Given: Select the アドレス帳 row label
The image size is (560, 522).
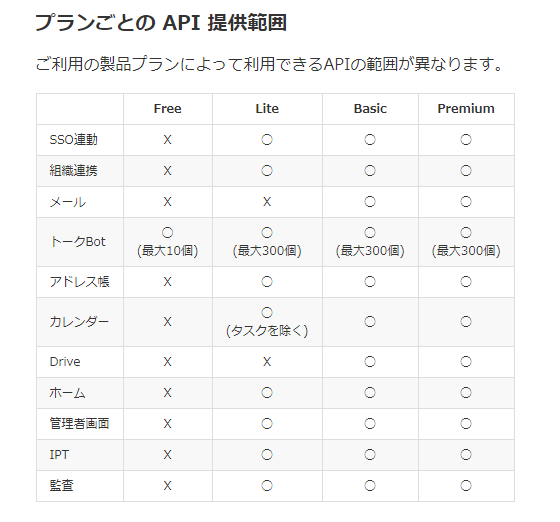Looking at the screenshot, I should click(x=79, y=282).
